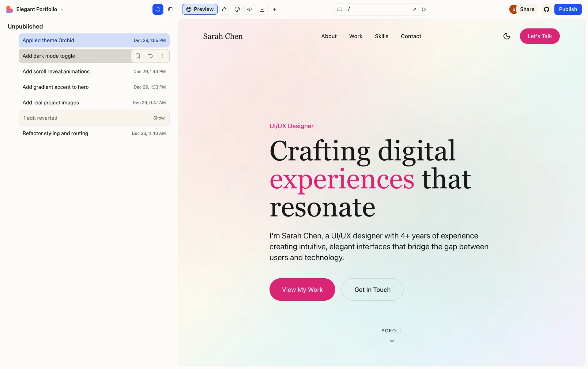Open the GitHub integration icon

tap(546, 9)
